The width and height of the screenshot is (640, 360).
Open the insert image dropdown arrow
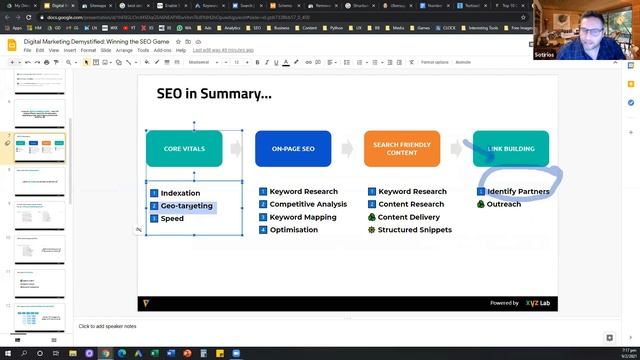(x=111, y=62)
